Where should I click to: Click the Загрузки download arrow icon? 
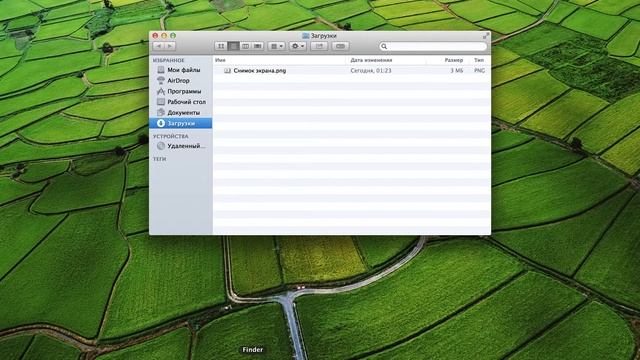click(161, 123)
